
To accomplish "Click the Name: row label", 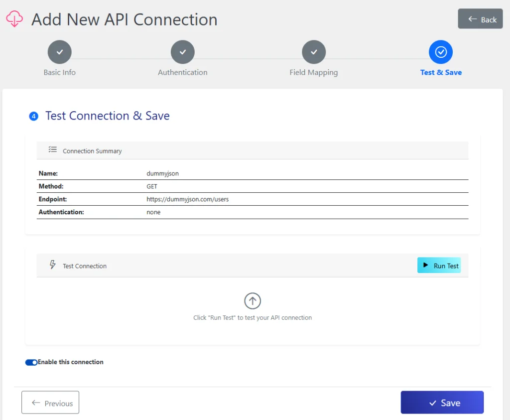I will click(x=48, y=173).
